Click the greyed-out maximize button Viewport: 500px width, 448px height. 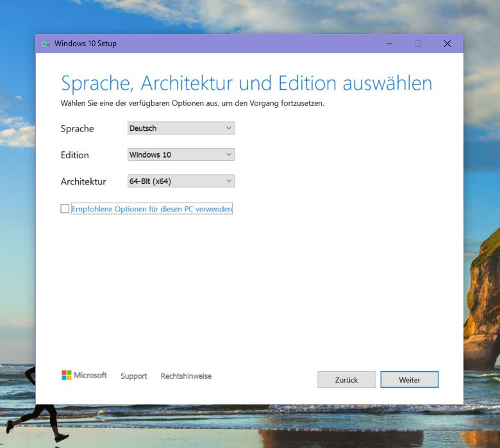(x=418, y=44)
